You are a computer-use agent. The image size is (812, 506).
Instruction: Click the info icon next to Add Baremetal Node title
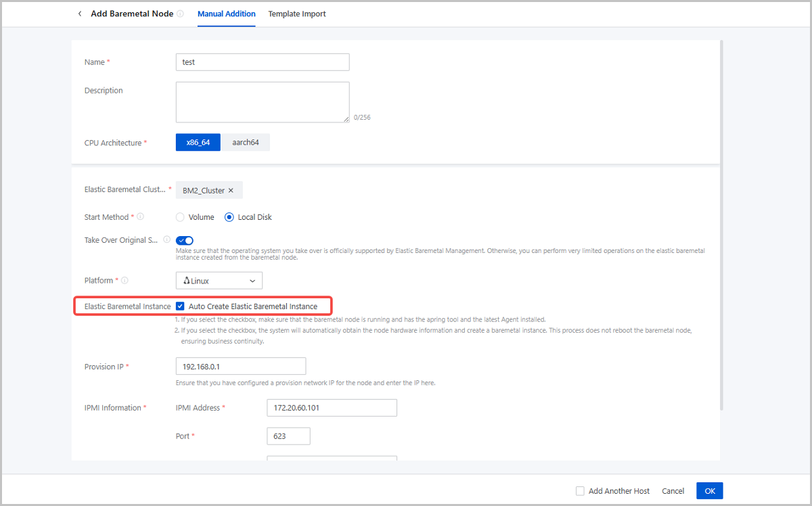[x=180, y=14]
